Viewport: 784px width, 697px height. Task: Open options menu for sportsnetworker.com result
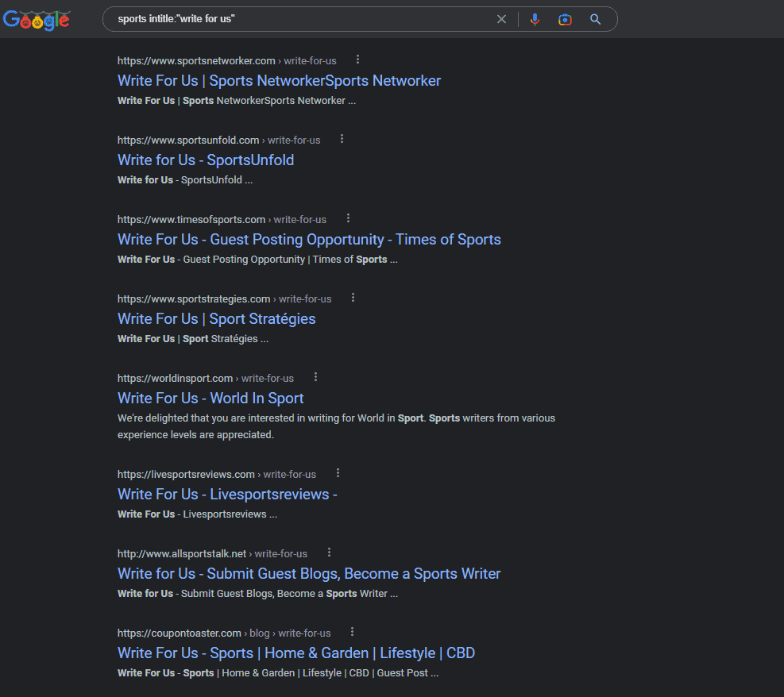(x=357, y=60)
